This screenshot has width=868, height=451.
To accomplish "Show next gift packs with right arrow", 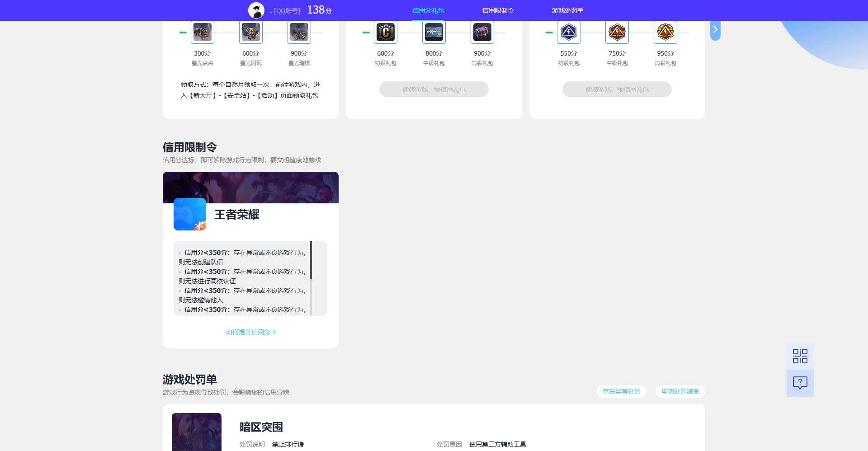I will 715,30.
